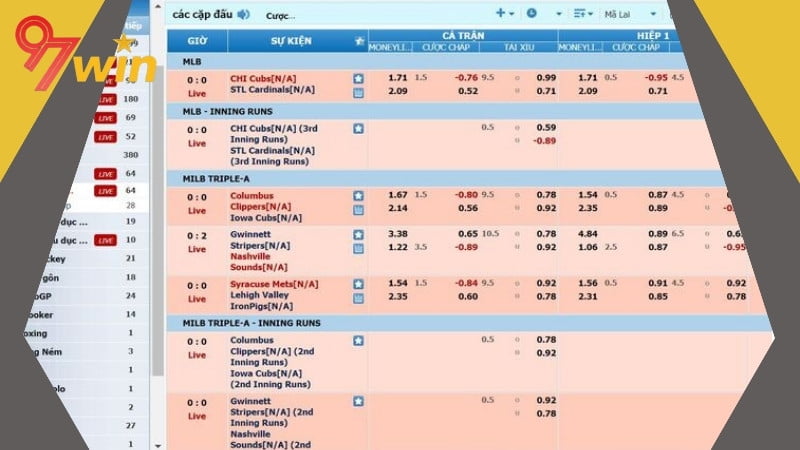Click the sidebar vertical scrollbar thumb

(x=158, y=219)
